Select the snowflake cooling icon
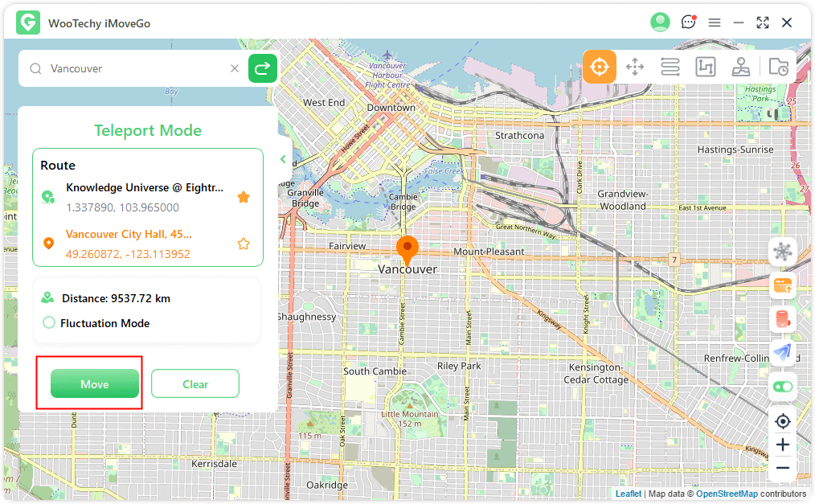Viewport: 815px width, 504px height. point(782,252)
